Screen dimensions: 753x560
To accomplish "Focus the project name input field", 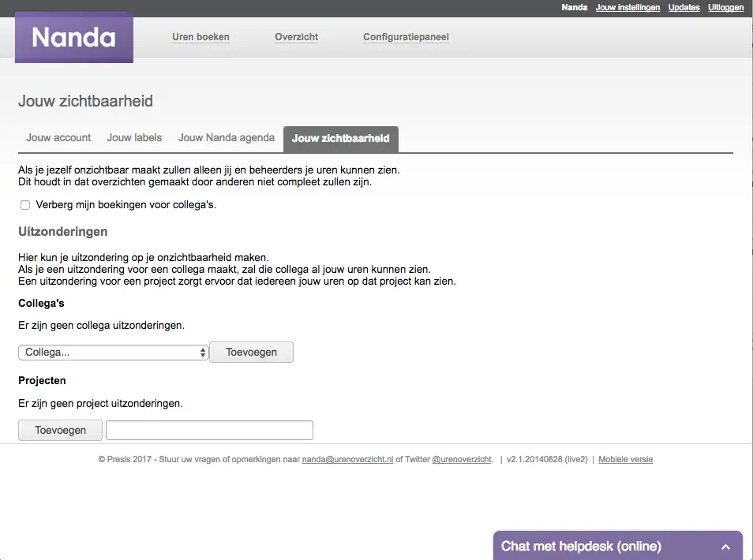I will point(209,431).
